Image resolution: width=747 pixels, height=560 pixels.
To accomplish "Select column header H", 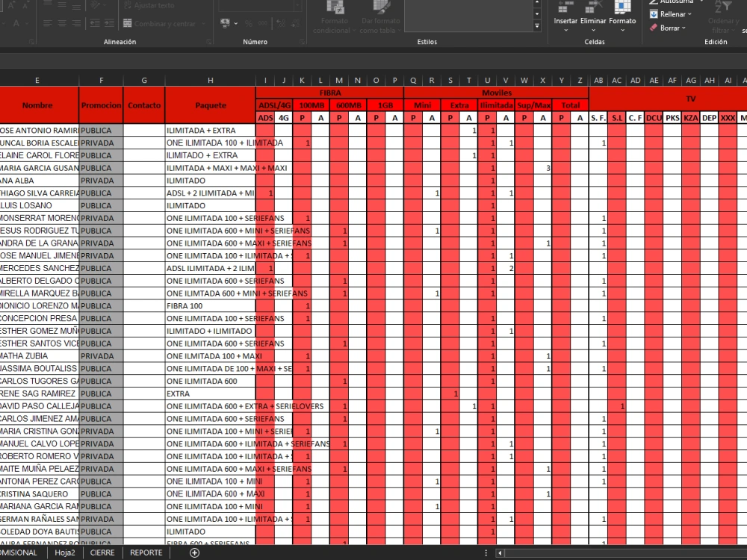I will click(210, 81).
